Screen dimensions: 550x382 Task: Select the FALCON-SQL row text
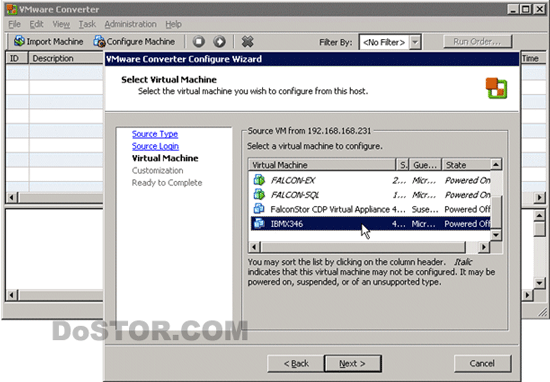295,195
